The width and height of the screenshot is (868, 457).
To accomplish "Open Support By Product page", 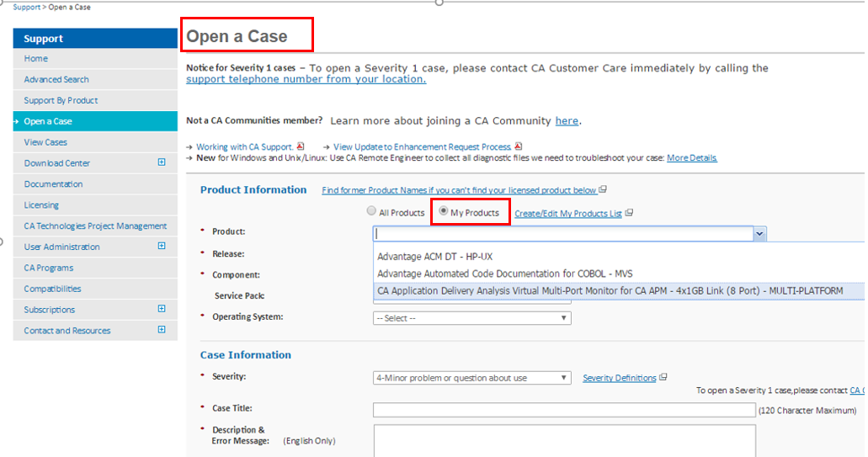I will pos(95,101).
